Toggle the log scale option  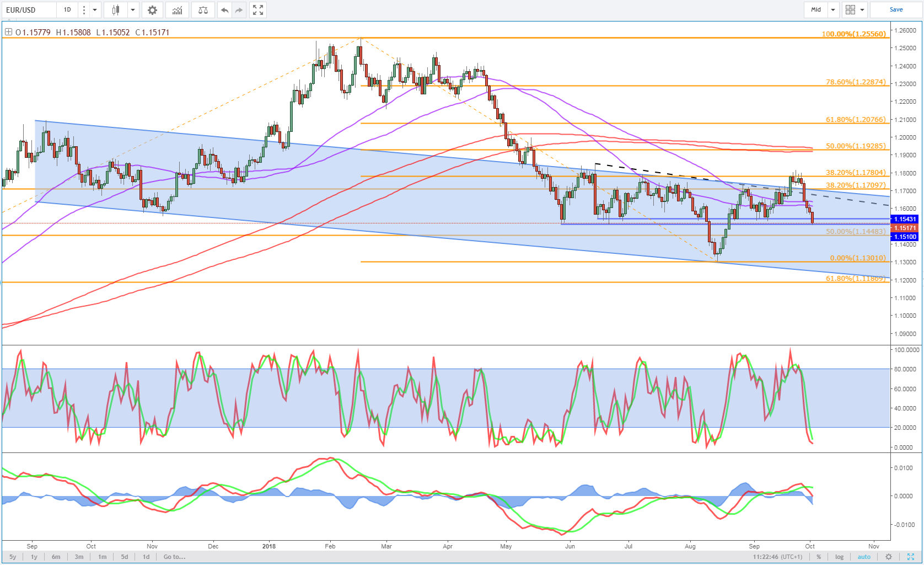(839, 557)
